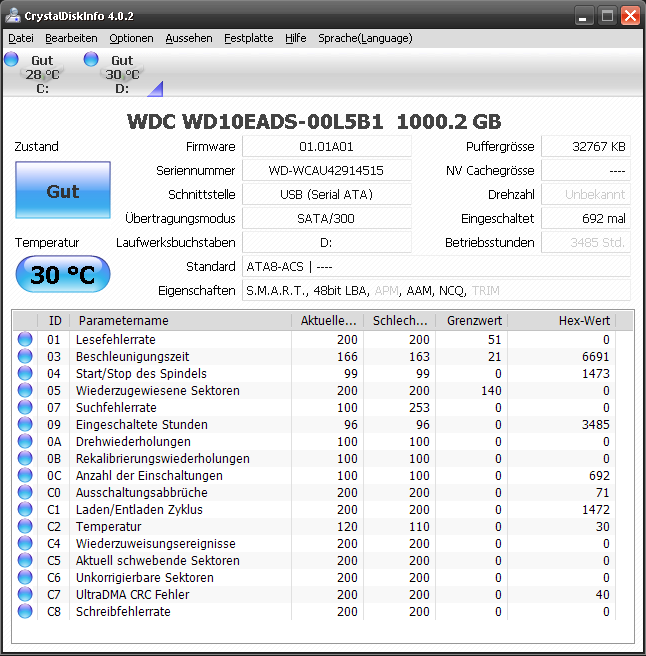The image size is (646, 656).
Task: Select drive D: status orb in disk bar
Action: click(x=91, y=59)
